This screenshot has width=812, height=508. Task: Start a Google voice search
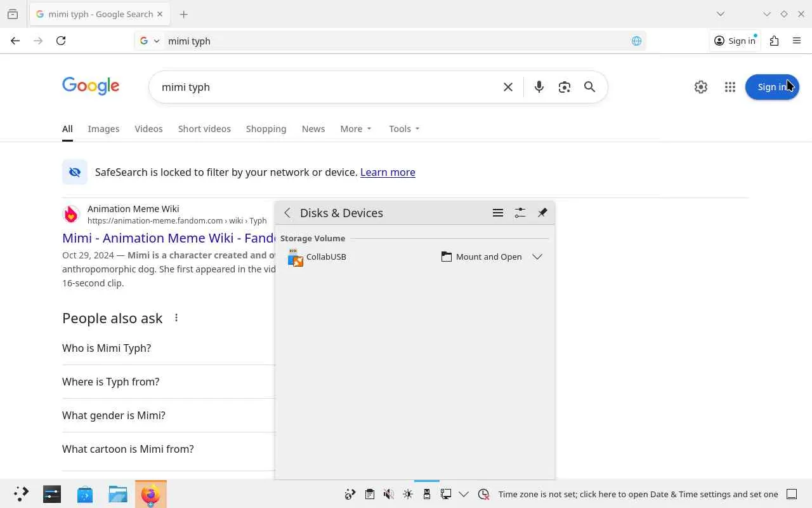539,87
